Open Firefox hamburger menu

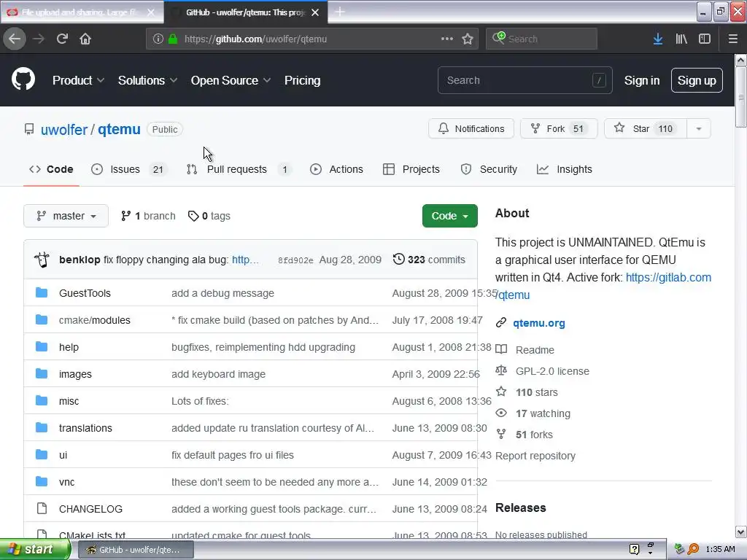733,39
